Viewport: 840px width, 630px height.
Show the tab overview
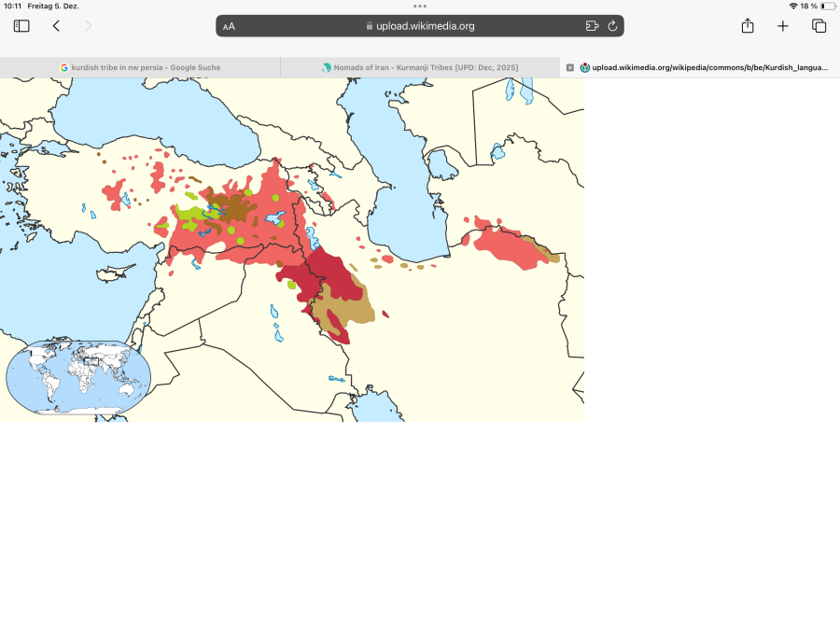tap(819, 26)
